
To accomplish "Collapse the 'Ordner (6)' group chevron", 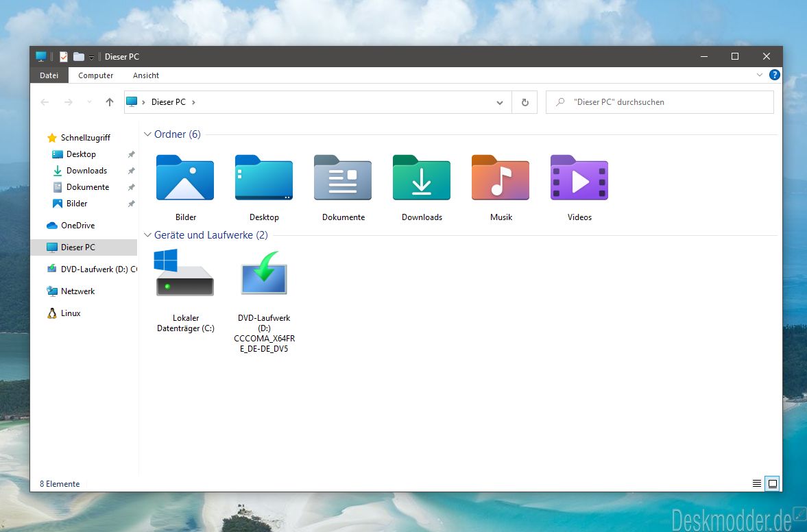I will click(147, 134).
